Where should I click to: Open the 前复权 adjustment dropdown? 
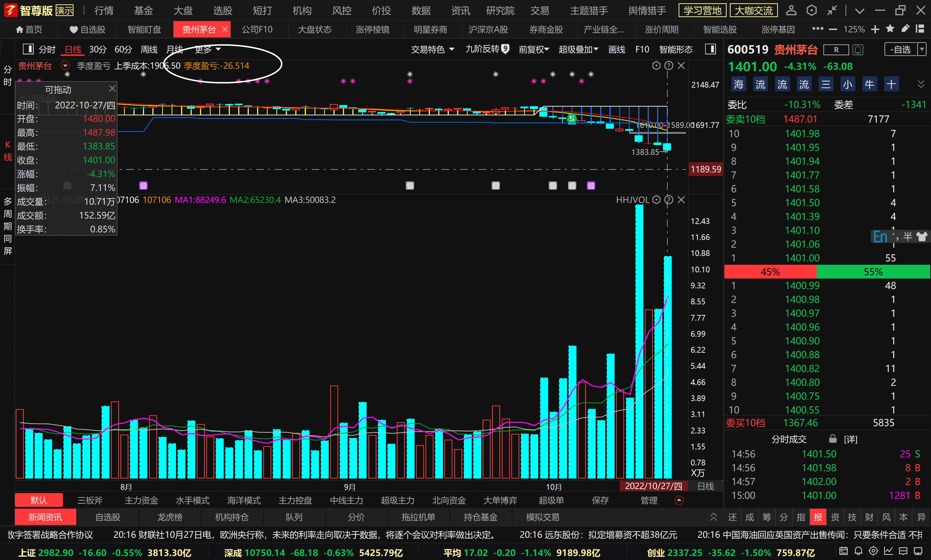534,49
